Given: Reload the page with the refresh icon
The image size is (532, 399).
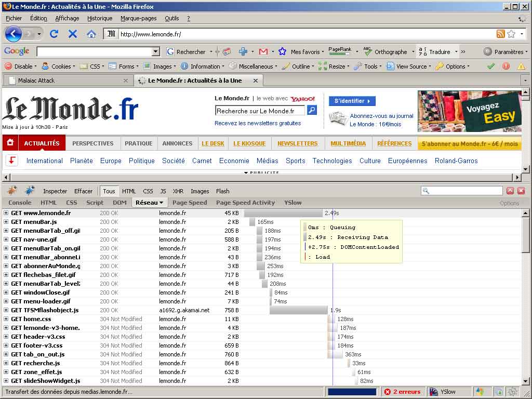Looking at the screenshot, I should (x=54, y=34).
